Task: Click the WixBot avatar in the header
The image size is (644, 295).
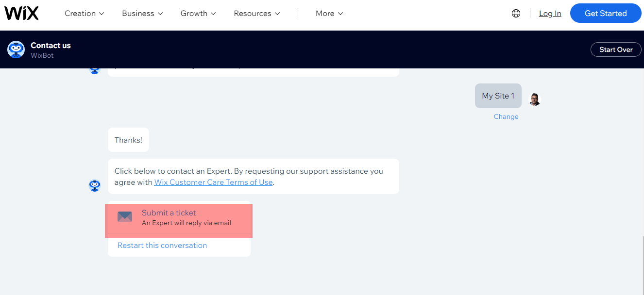Action: 16,49
